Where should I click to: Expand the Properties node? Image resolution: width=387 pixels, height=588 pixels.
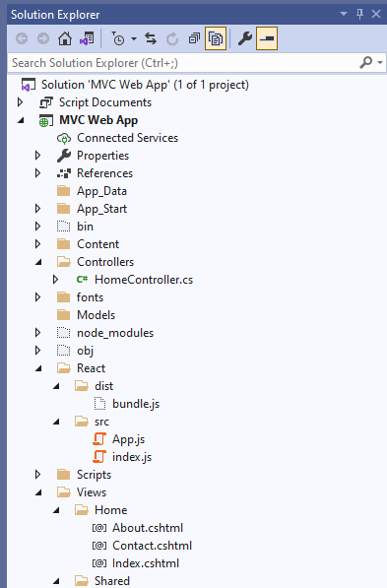point(37,156)
